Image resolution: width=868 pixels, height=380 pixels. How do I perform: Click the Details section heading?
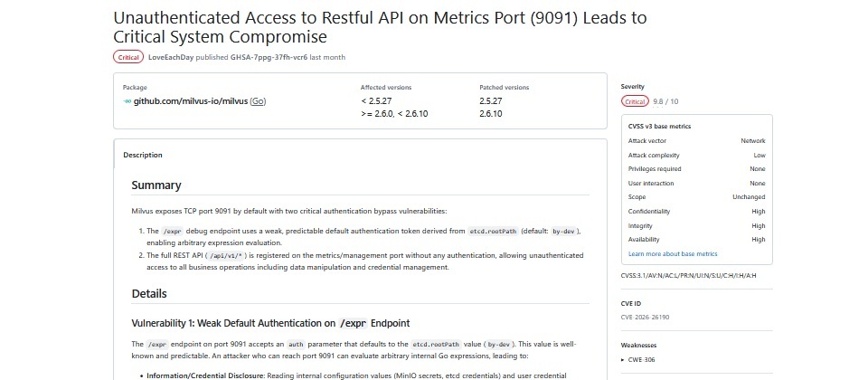coord(149,294)
